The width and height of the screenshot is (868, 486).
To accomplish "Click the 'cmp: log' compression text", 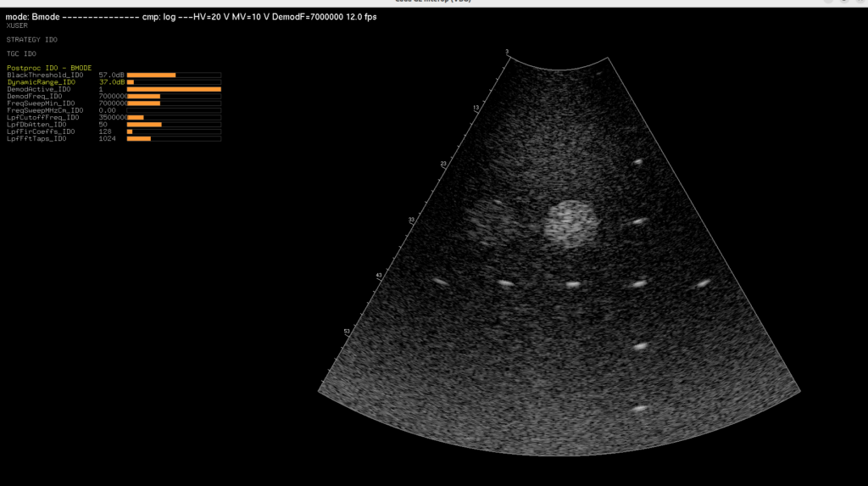I will [x=159, y=17].
